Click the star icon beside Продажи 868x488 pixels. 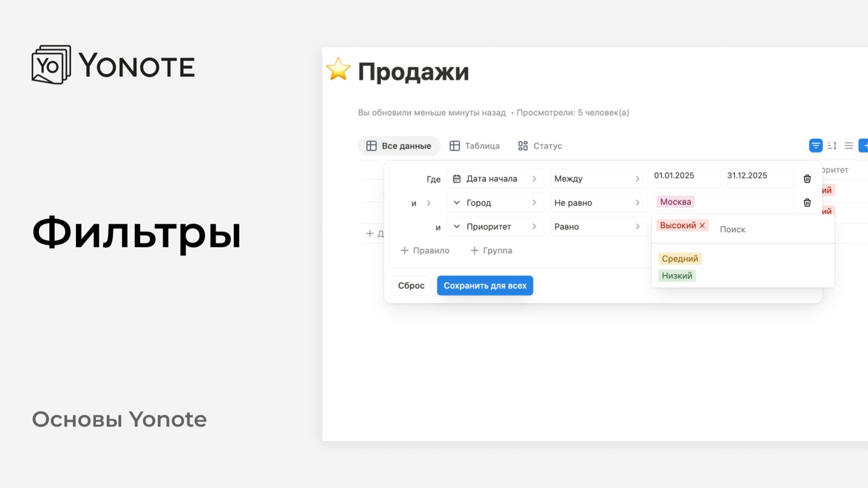click(338, 70)
